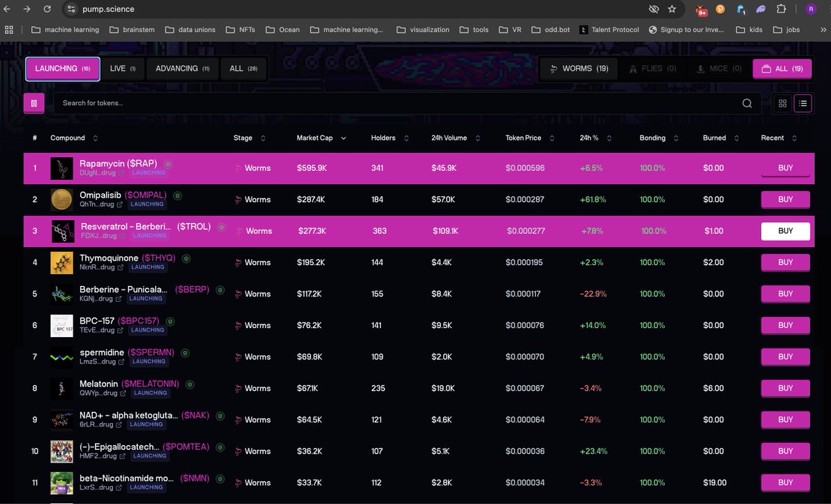Filter by FLIES (0)
Image resolution: width=831 pixels, height=504 pixels.
[653, 69]
